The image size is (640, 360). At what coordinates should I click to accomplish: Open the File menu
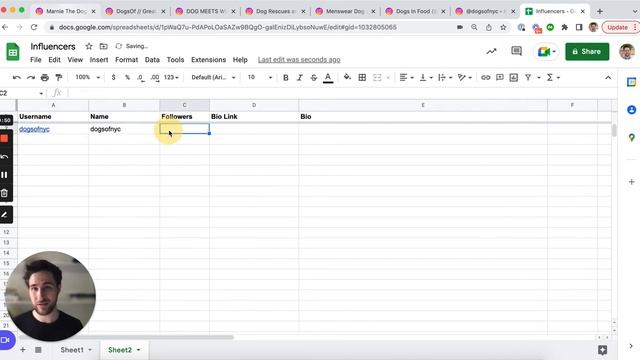(36, 60)
